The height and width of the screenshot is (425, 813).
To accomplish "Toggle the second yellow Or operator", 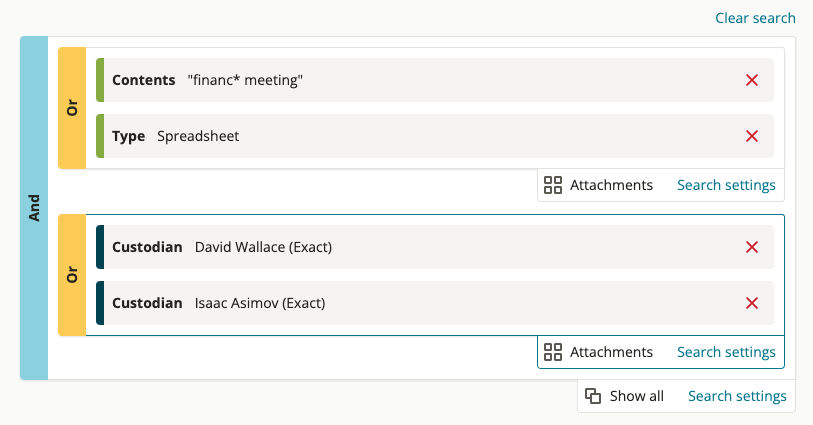I will coord(72,275).
